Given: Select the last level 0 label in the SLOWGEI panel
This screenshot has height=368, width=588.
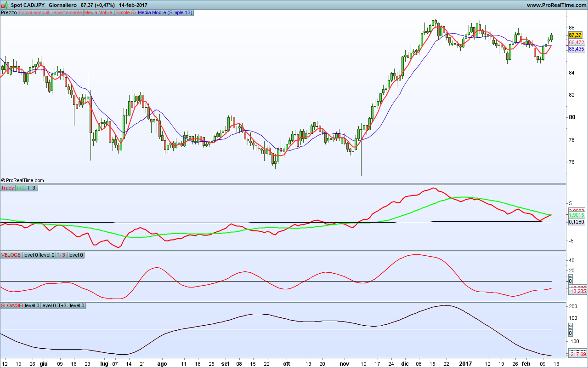Looking at the screenshot, I should (77, 305).
